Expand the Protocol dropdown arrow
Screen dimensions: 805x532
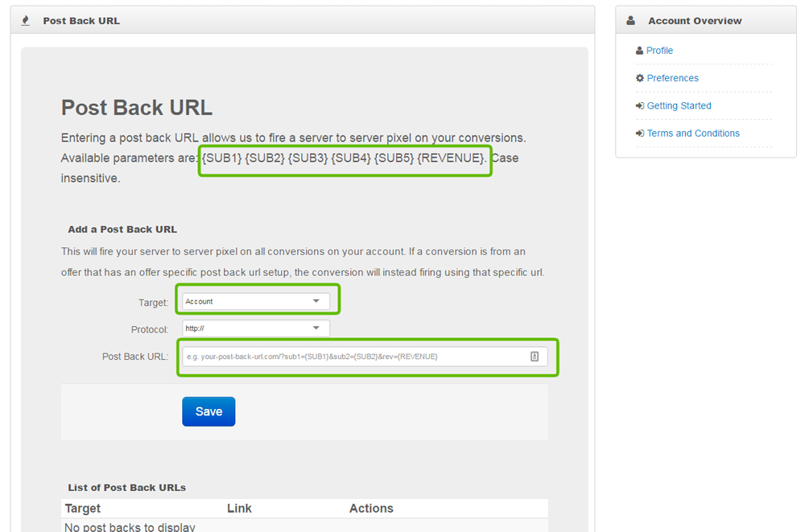pos(316,328)
